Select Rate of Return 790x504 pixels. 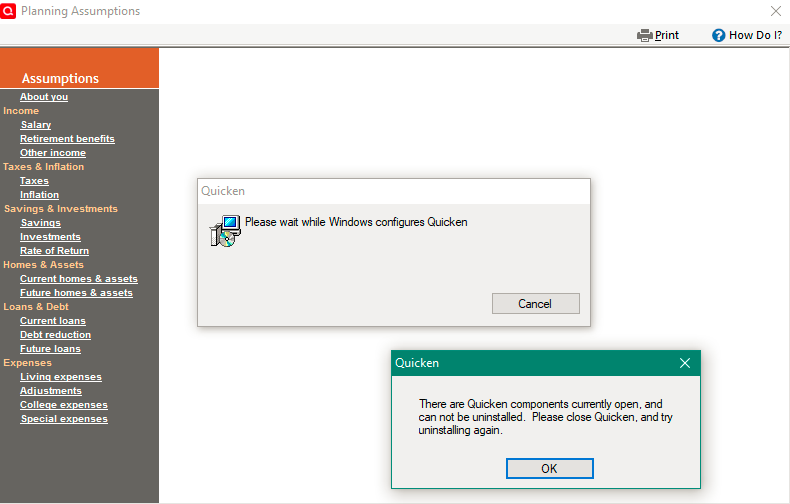click(54, 250)
